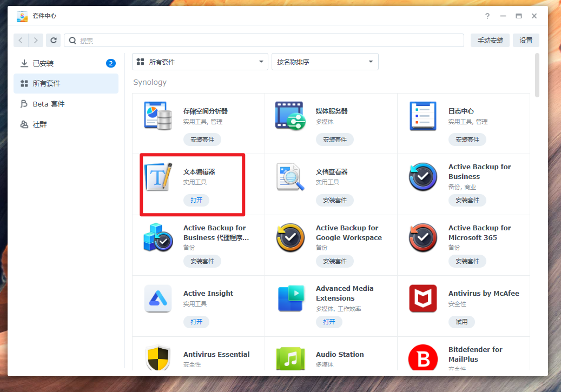Select the Antivirus by McAfee shield icon
This screenshot has width=561, height=392.
[423, 298]
